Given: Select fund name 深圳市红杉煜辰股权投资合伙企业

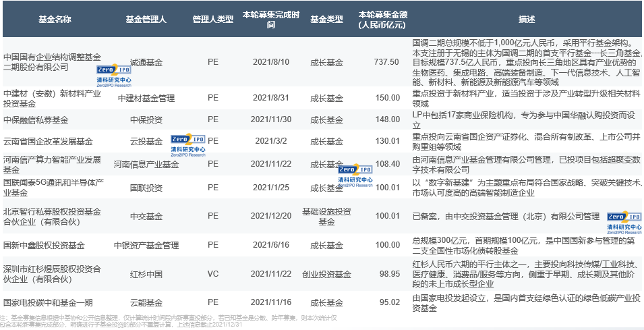Looking at the screenshot, I should (52, 274).
